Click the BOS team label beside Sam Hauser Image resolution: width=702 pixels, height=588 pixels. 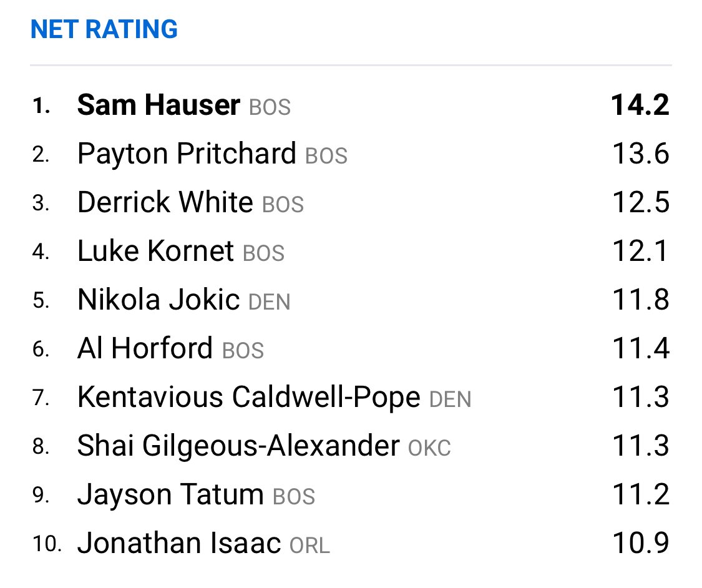(270, 107)
